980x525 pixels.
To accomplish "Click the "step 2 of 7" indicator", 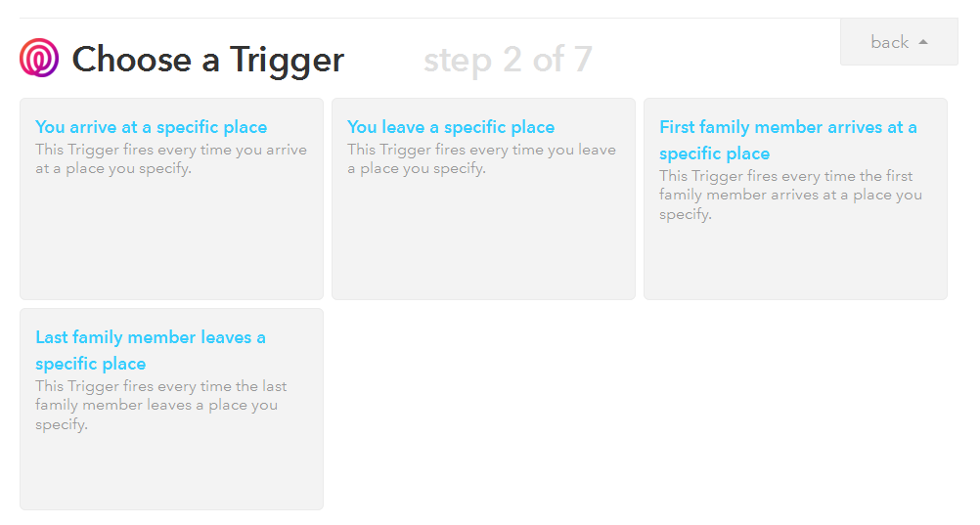I will click(x=508, y=60).
